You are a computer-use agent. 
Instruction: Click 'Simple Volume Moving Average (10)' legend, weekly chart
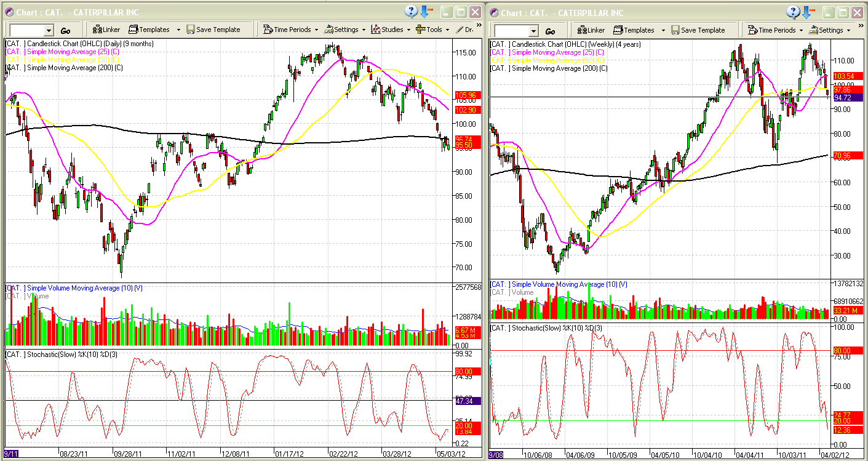(x=559, y=284)
